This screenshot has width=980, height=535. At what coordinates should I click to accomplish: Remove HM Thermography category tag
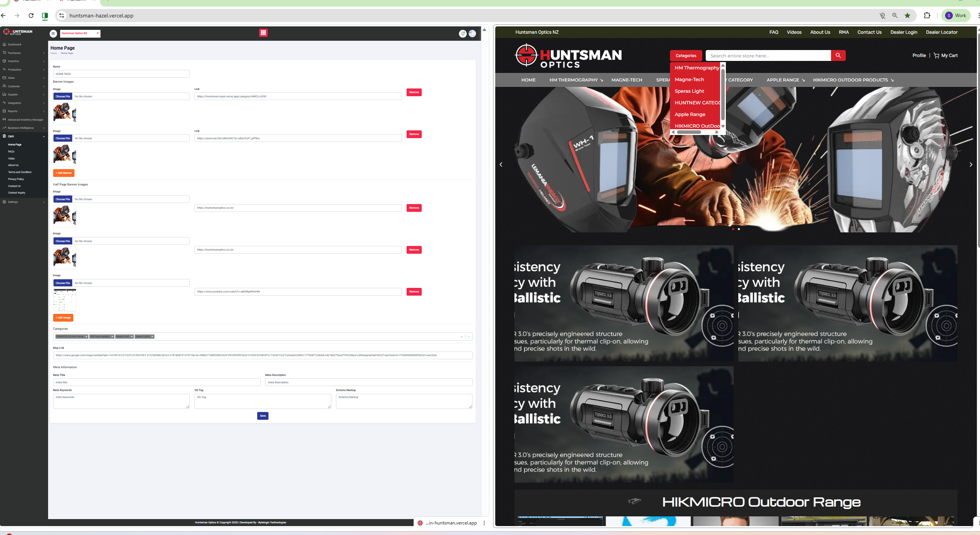pos(112,337)
